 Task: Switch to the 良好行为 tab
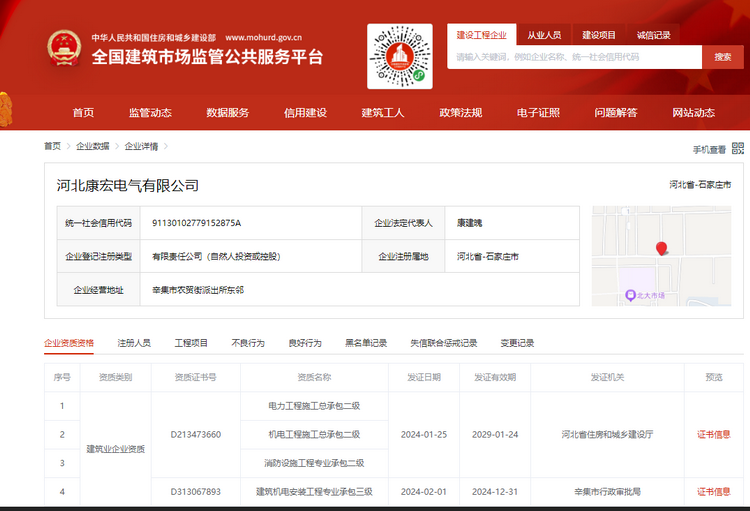tap(305, 343)
